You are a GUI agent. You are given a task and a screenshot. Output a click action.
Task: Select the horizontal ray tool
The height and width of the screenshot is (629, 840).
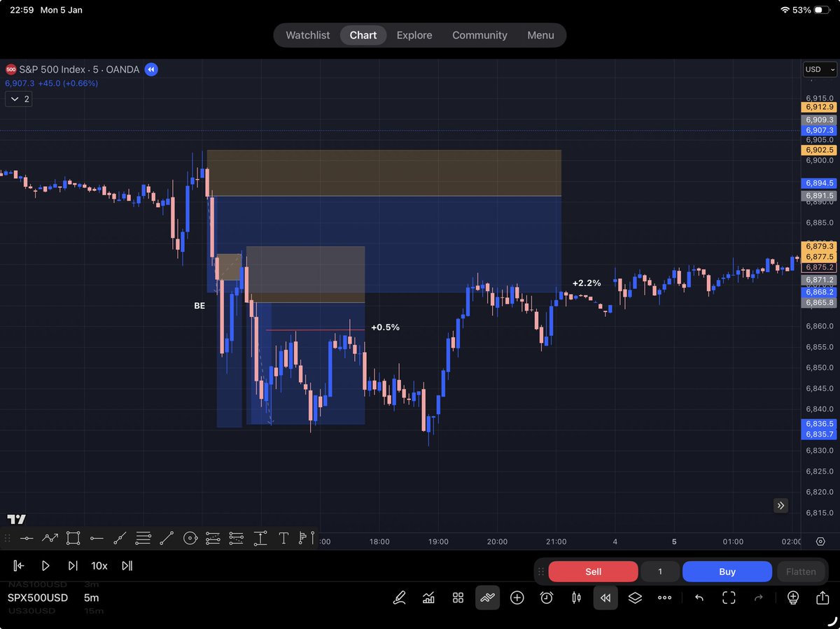click(x=97, y=538)
